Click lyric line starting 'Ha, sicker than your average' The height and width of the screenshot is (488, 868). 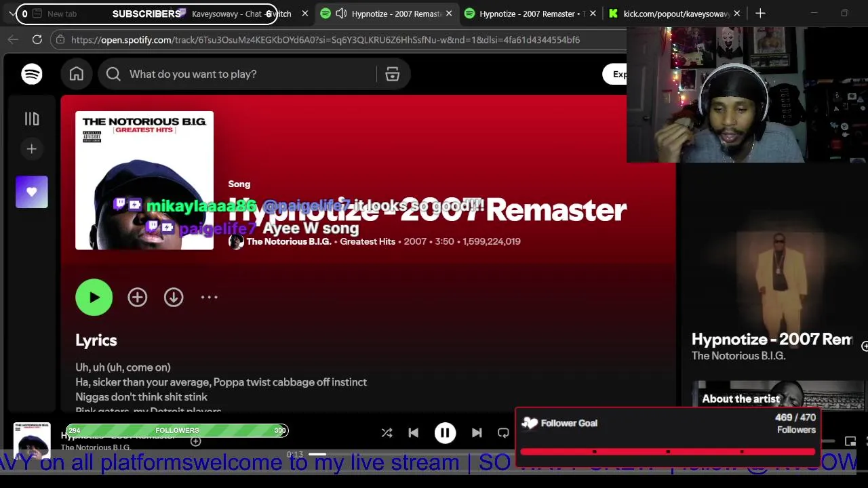(221, 382)
